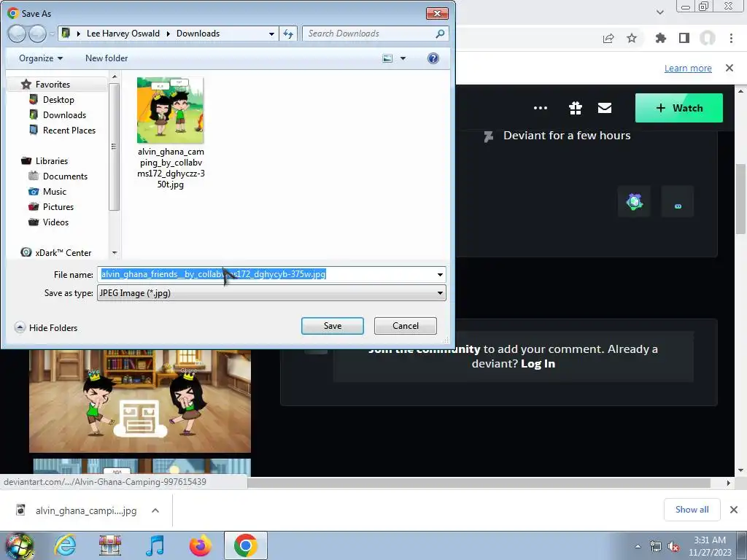Open Chrome profile avatar
This screenshot has width=747, height=560.
click(708, 38)
